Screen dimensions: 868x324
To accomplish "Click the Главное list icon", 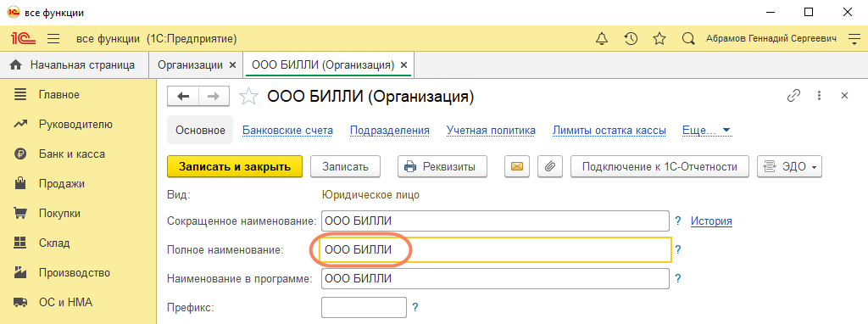I will pyautogui.click(x=20, y=95).
